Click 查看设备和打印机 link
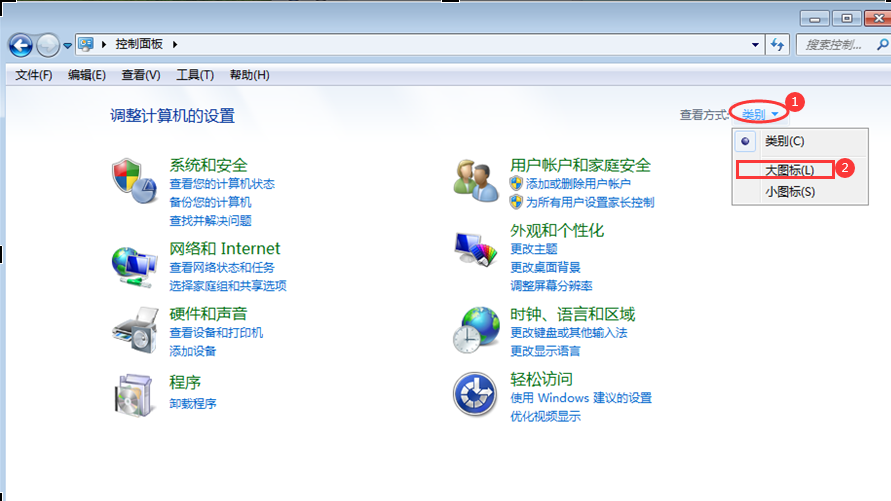Screen dimensions: 891x501 216,333
